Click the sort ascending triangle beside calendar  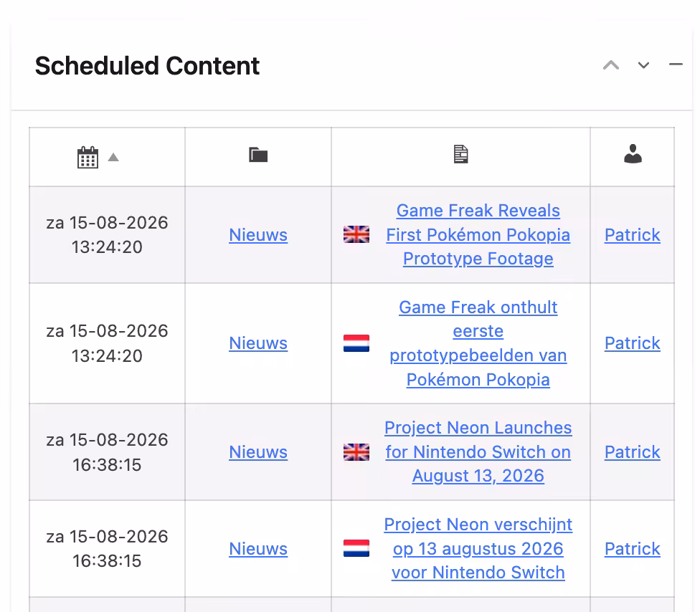(113, 157)
